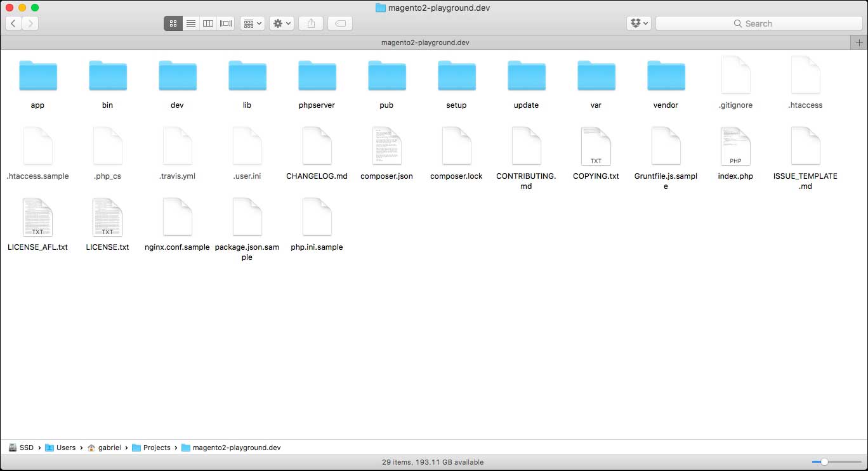The height and width of the screenshot is (471, 868).
Task: Select the .htaccess file icon
Action: click(x=806, y=75)
